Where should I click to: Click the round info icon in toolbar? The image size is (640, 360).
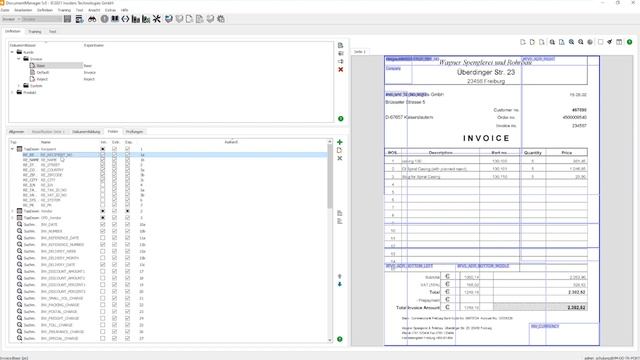(x=104, y=19)
